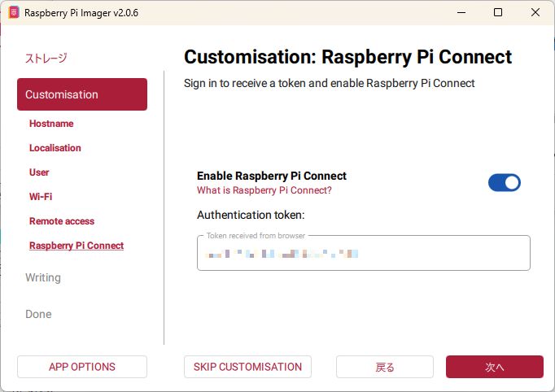Open APP OPTIONS
The image size is (555, 392).
click(82, 367)
